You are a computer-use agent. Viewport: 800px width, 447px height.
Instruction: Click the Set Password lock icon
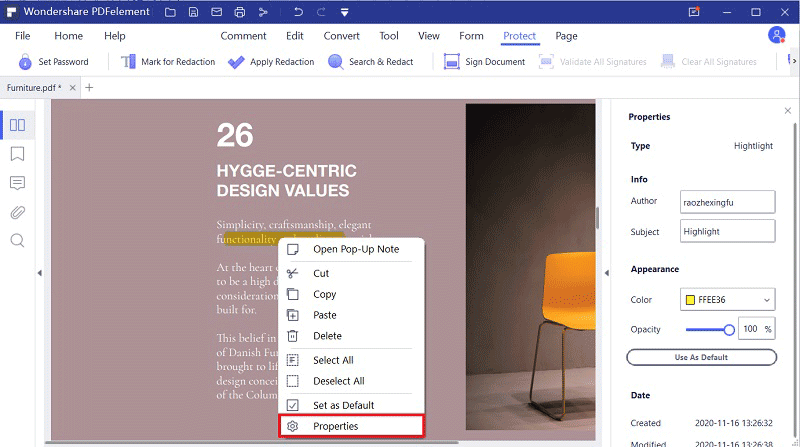tap(25, 62)
